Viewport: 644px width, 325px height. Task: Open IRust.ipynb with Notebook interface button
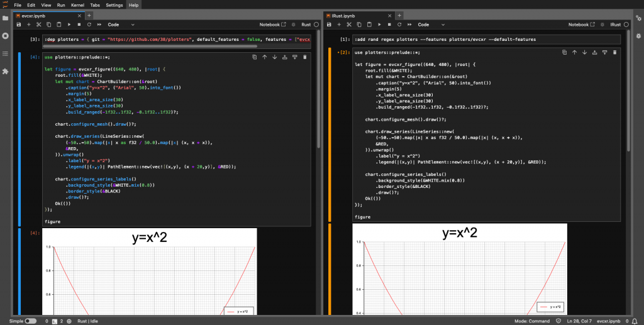tap(582, 25)
